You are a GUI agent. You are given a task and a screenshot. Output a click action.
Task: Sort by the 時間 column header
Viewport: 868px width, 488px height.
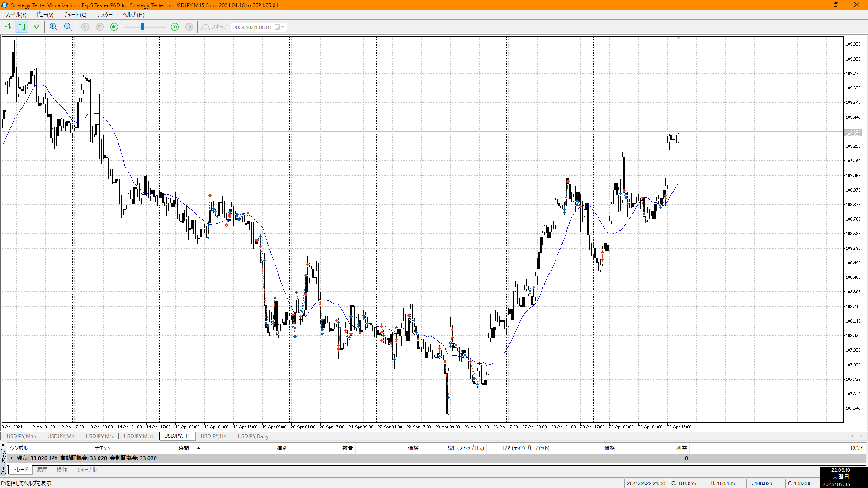pos(183,448)
